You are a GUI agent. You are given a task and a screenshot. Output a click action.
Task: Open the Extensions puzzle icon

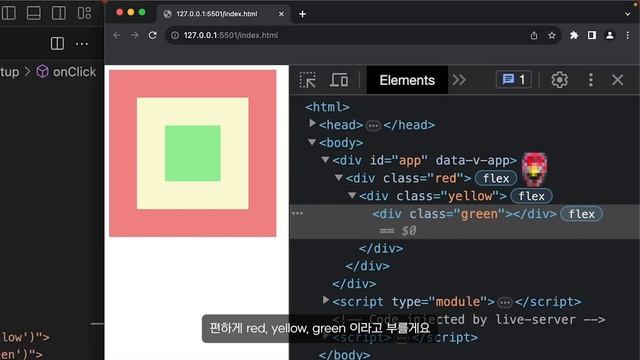click(x=574, y=36)
